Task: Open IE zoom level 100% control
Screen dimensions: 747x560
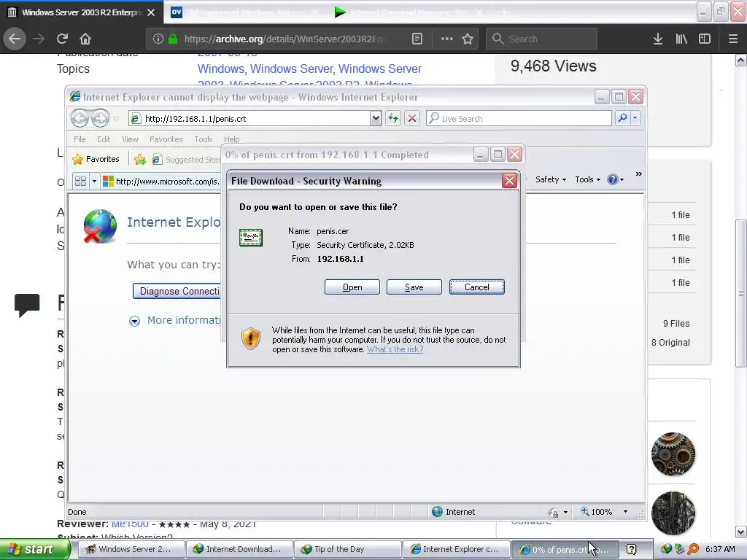Action: pos(597,512)
